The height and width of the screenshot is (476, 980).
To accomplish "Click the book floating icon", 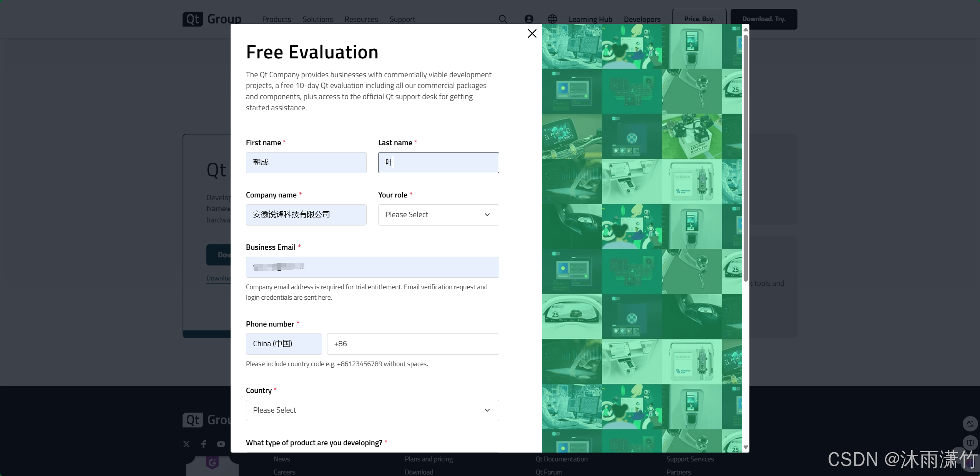I will [970, 443].
